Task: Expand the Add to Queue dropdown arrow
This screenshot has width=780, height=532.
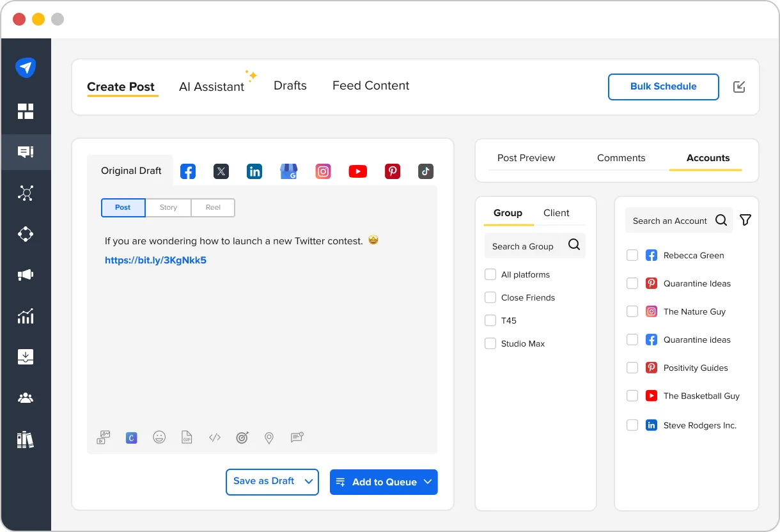Action: coord(428,482)
